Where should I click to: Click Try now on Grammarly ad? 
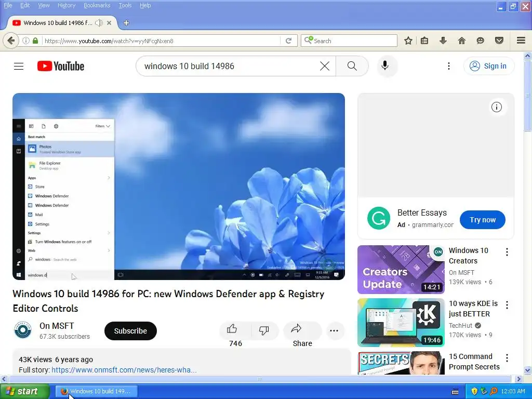[483, 220]
